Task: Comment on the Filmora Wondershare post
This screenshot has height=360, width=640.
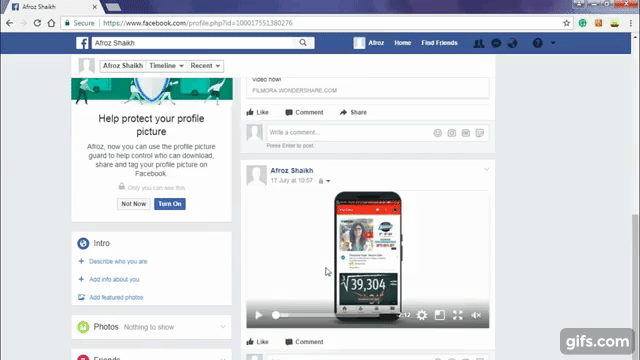Action: tap(304, 112)
